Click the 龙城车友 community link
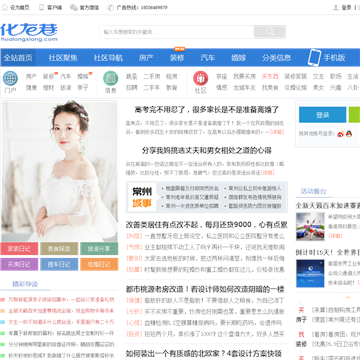The image size is (360, 360). tap(244, 88)
